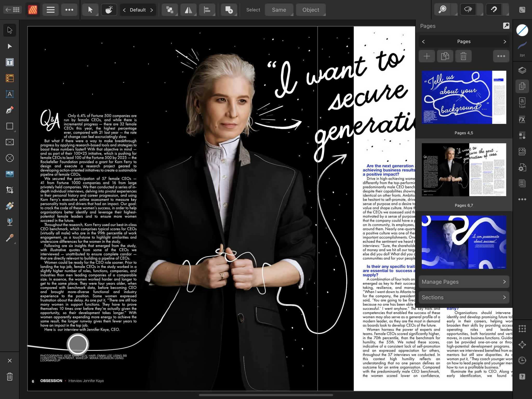Viewport: 532px width, 399px height.
Task: Open the History studio clock icon
Action: [522, 361]
